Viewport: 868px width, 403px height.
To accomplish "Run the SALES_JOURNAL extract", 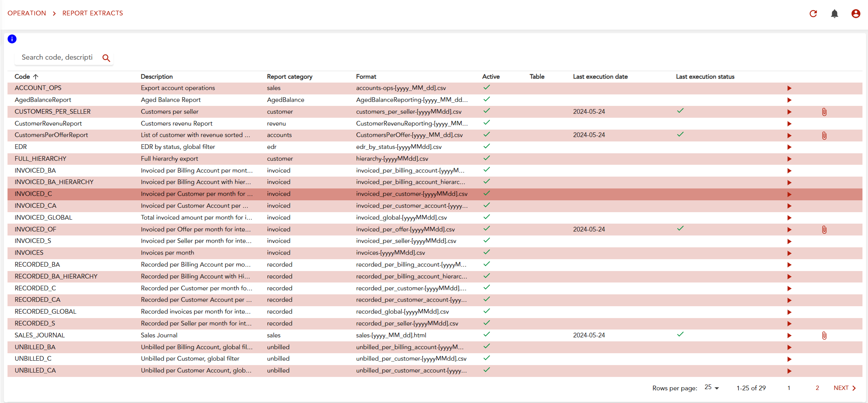I will coord(789,336).
